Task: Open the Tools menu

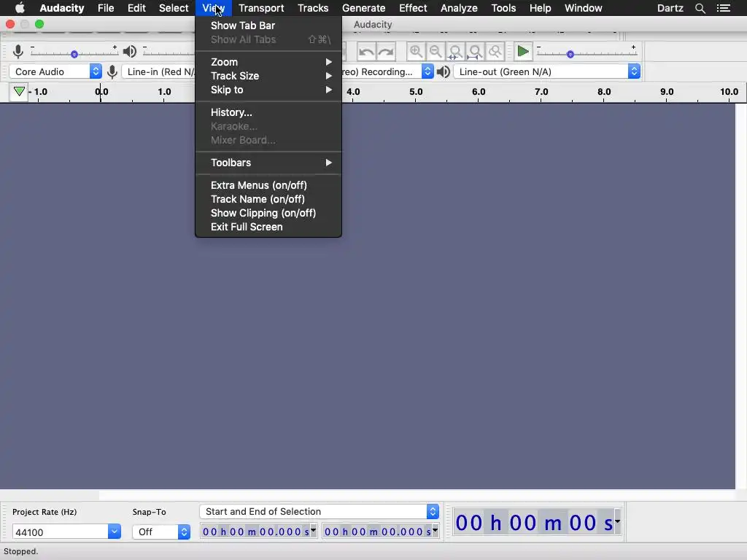Action: (503, 8)
